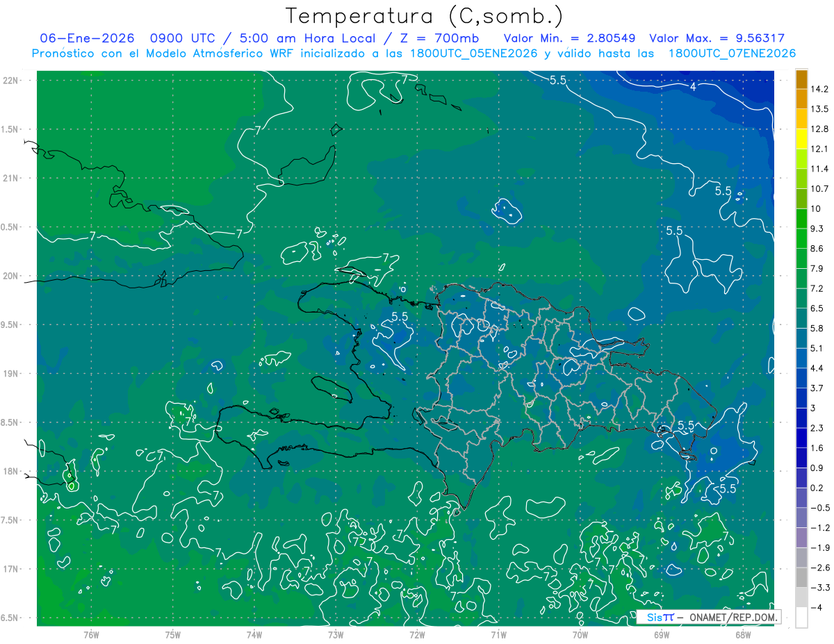
Task: Click 'Valor Min. = 2.80549' value
Action: (570, 38)
